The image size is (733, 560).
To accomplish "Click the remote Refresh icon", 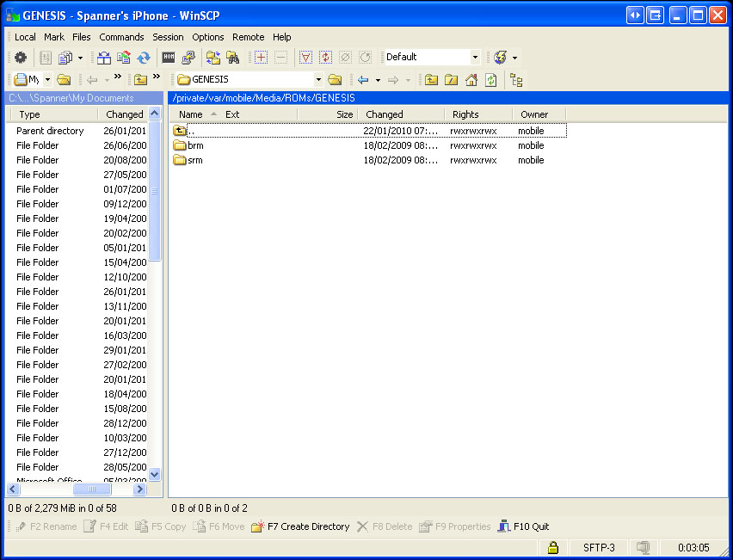I will click(x=491, y=80).
